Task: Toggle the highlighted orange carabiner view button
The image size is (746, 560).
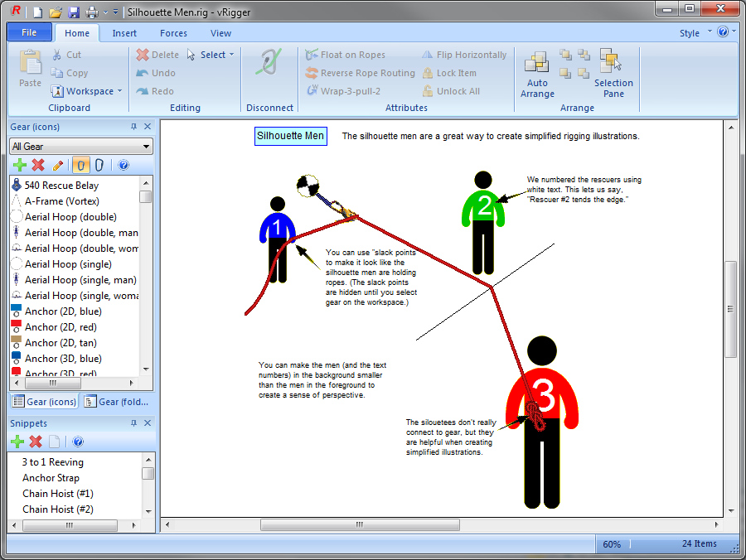Action: [81, 166]
